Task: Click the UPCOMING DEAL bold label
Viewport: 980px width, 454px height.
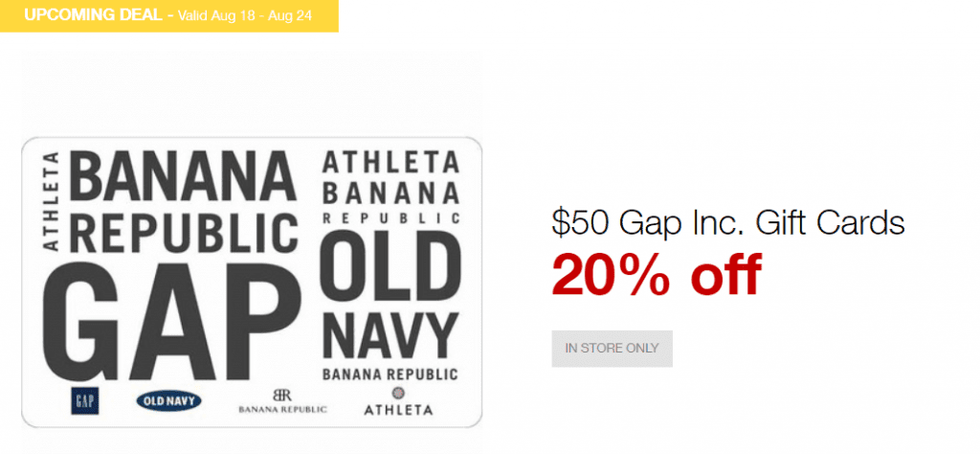Action: click(x=95, y=15)
